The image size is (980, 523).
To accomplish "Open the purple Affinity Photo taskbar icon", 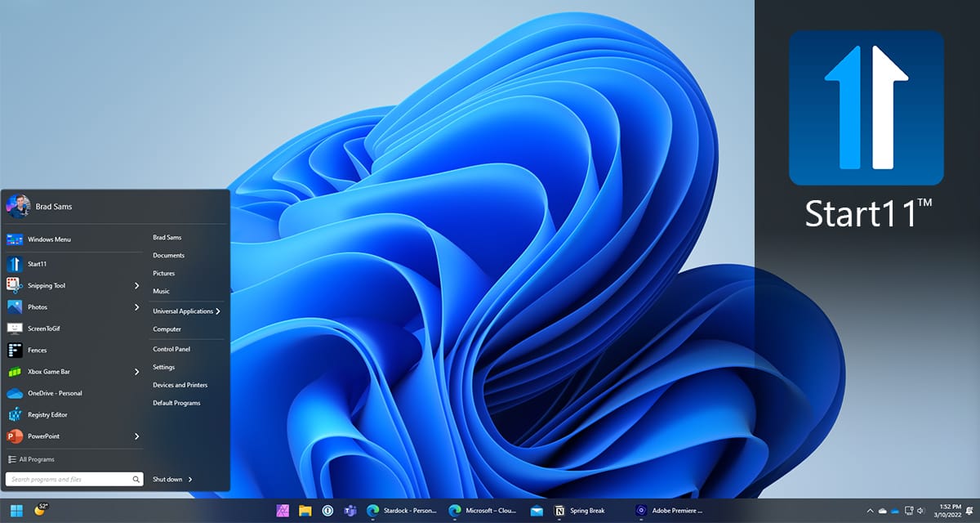I will coord(283,510).
